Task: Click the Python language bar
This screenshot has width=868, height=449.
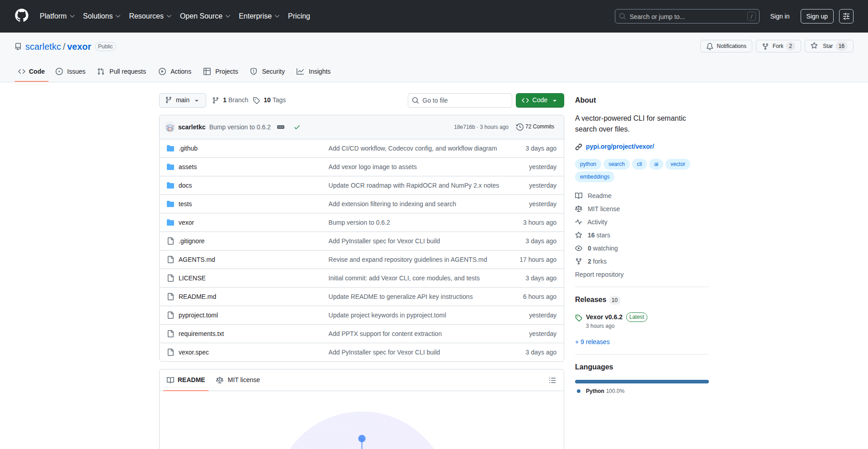Action: 642,382
